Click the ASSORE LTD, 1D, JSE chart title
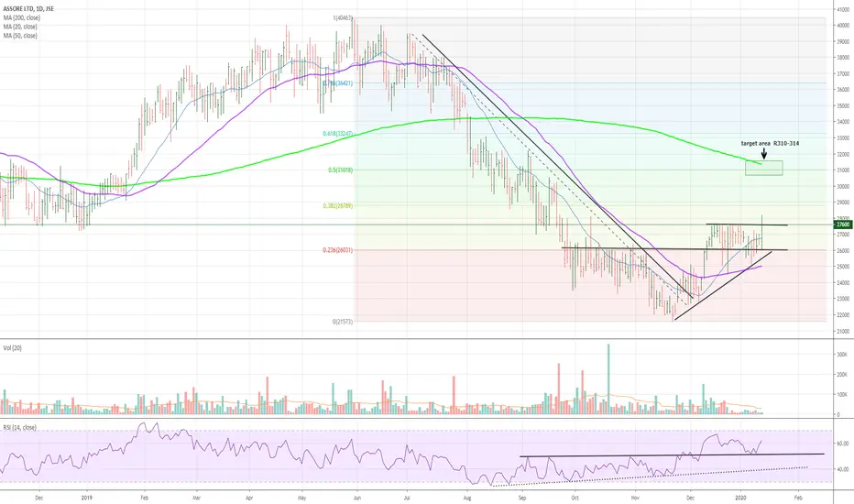The height and width of the screenshot is (504, 854). pos(28,9)
